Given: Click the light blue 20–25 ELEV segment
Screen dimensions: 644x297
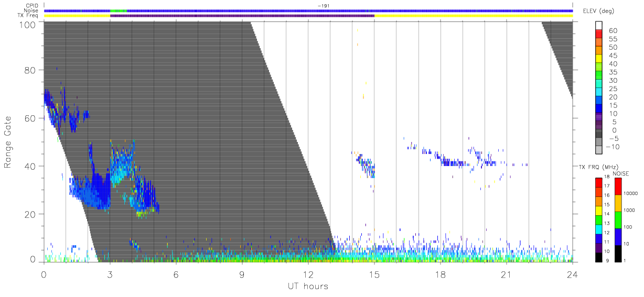Looking at the screenshot, I should pos(599,92).
